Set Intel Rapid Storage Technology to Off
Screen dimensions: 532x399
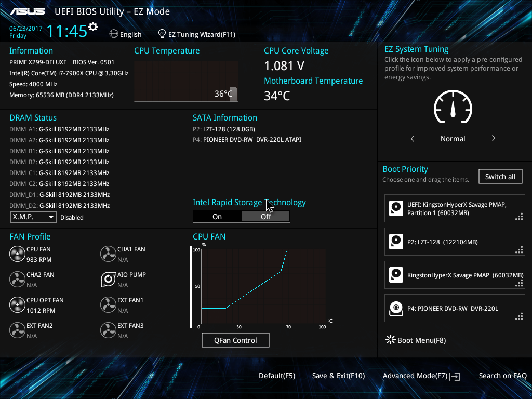click(x=265, y=217)
